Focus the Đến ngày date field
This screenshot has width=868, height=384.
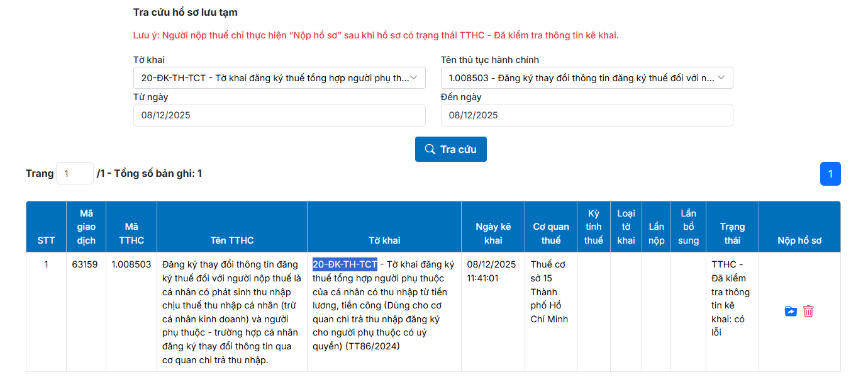586,115
